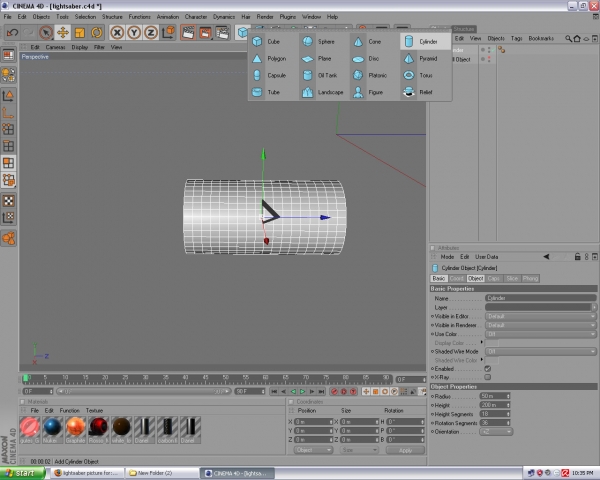Image resolution: width=600 pixels, height=480 pixels.
Task: Open Visible in Renderer dropdown
Action: click(541, 325)
